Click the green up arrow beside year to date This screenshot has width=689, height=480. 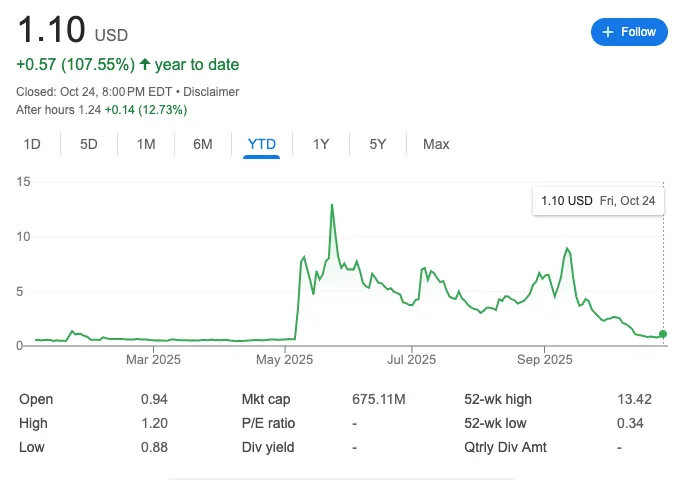click(x=145, y=65)
